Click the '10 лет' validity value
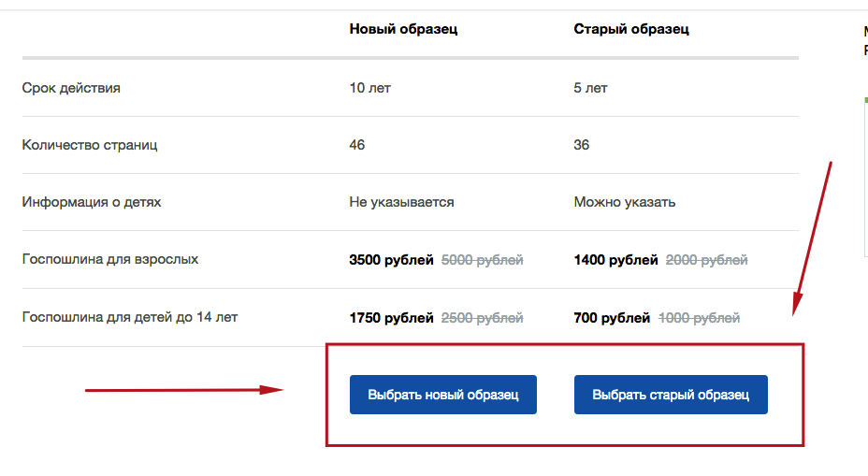This screenshot has height=476, width=868. [x=370, y=88]
